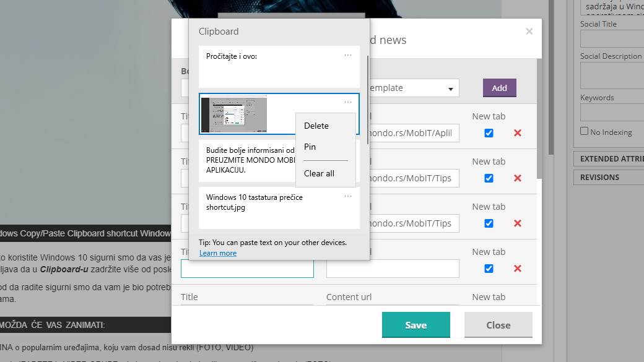Click the three-dot menu on the screenshot clipboard entry
Screen dimensions: 644x362
coord(348,102)
